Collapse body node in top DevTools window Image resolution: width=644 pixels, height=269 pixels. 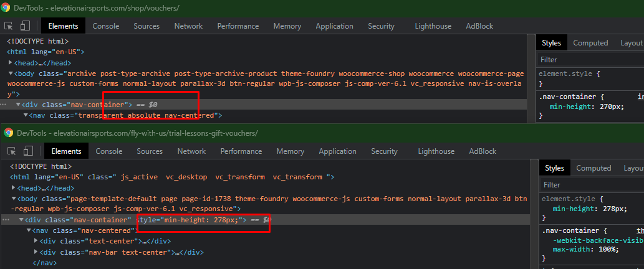click(x=11, y=74)
